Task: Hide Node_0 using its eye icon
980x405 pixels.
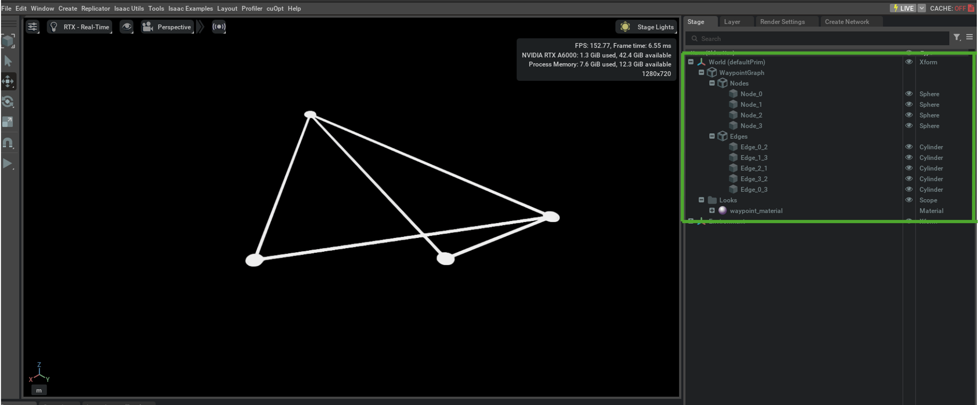Action: 908,94
